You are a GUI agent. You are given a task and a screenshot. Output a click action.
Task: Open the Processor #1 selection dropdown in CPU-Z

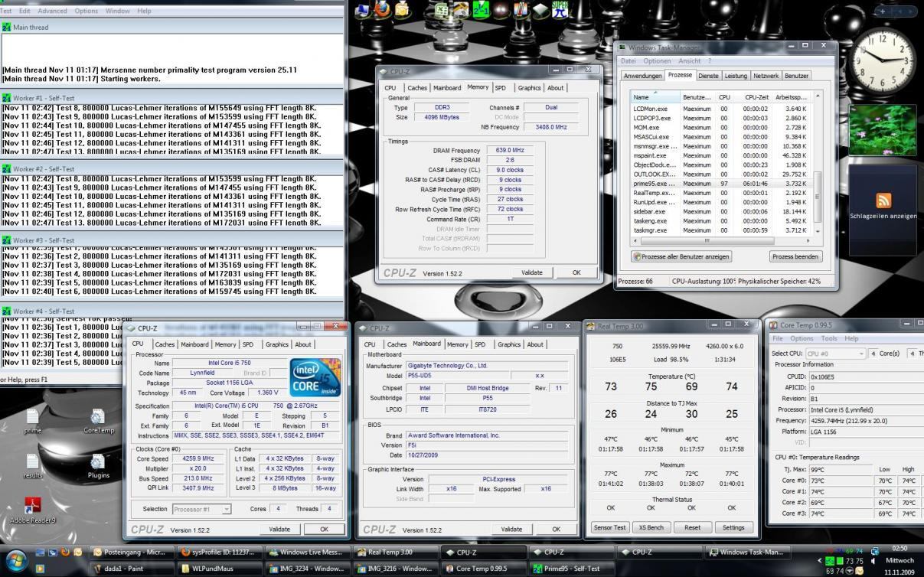point(202,509)
